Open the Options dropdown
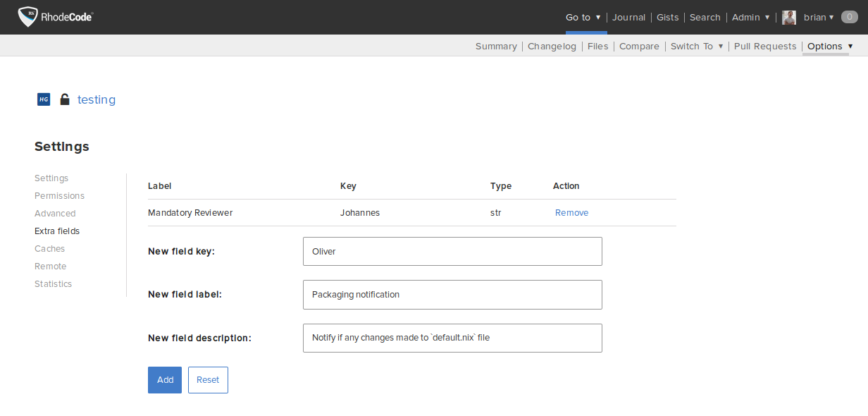This screenshot has height=416, width=868. pyautogui.click(x=829, y=47)
